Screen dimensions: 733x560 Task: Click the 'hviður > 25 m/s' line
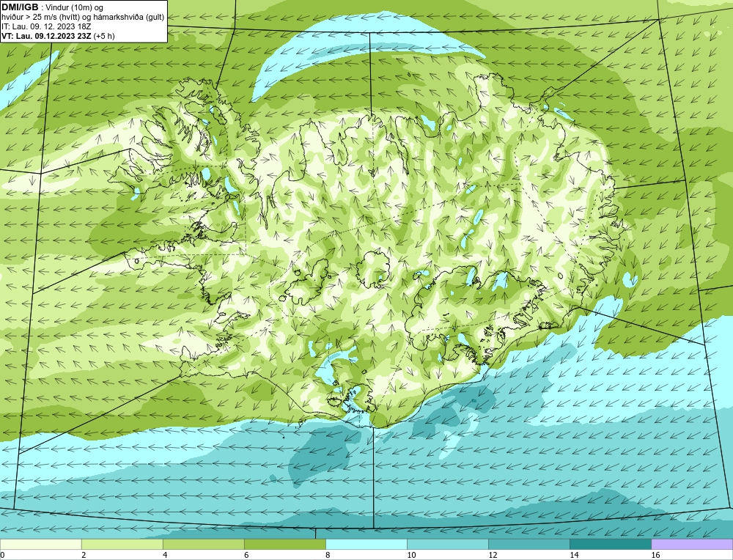tap(83, 18)
